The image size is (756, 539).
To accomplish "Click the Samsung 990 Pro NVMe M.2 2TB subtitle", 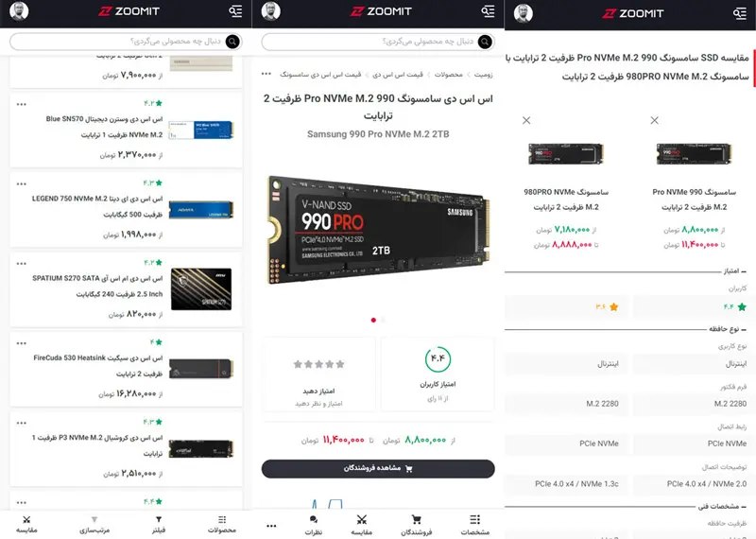I will coord(378,134).
